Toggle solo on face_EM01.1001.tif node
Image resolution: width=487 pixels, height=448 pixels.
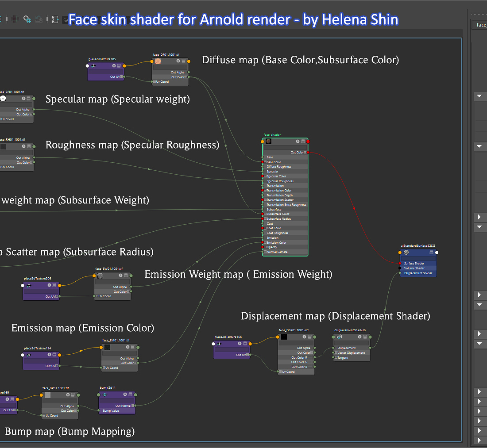pos(128,347)
